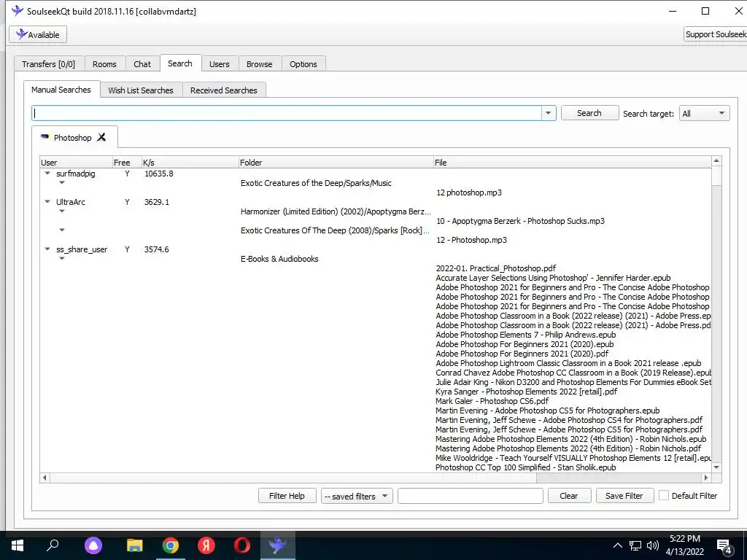Focus the search query input field

point(287,113)
